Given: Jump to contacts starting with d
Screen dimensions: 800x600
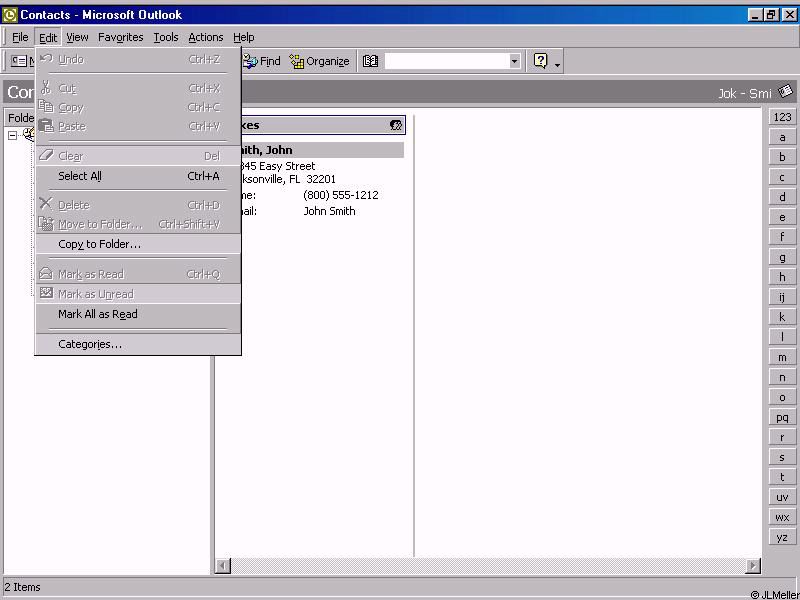Looking at the screenshot, I should [x=782, y=197].
